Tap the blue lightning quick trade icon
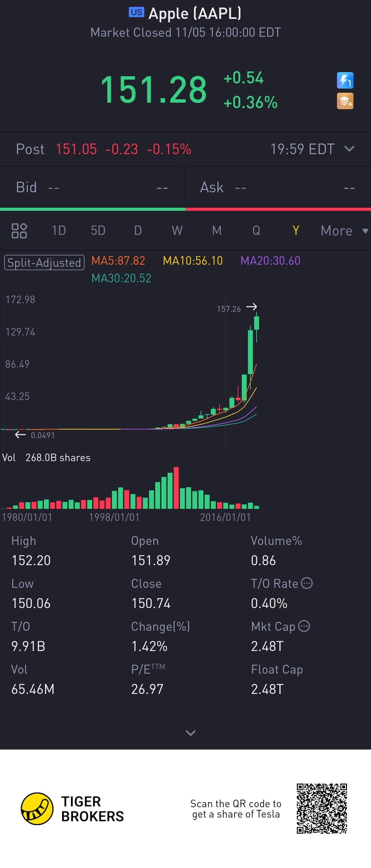Viewport: 371px width, 868px height. pos(345,80)
